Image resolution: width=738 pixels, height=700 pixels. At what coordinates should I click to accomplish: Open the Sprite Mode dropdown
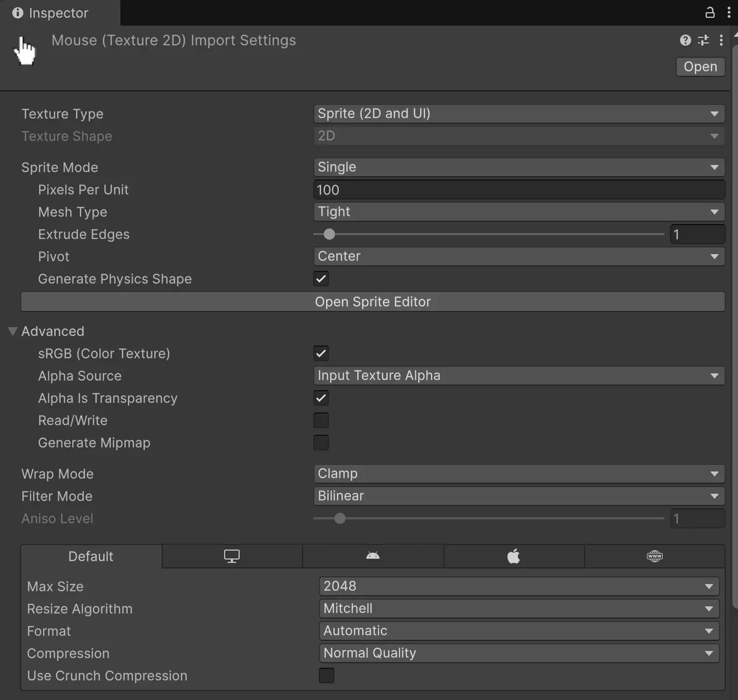click(519, 167)
